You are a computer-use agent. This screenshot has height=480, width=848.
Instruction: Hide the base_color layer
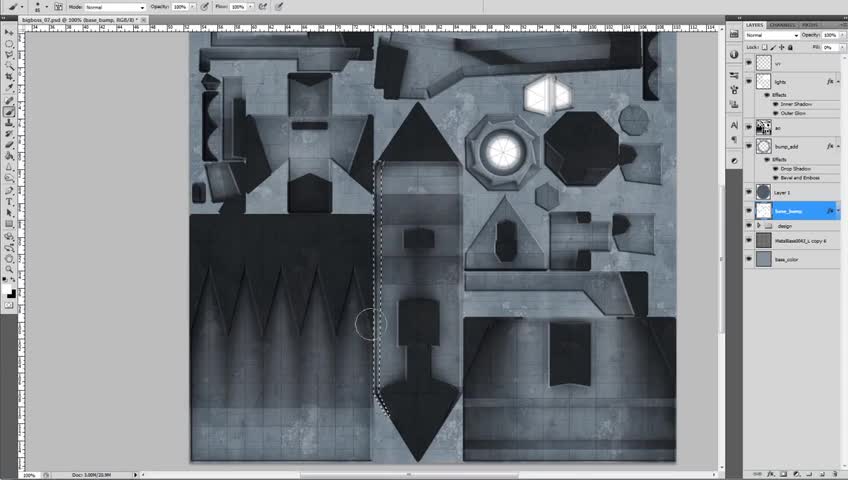click(x=749, y=259)
